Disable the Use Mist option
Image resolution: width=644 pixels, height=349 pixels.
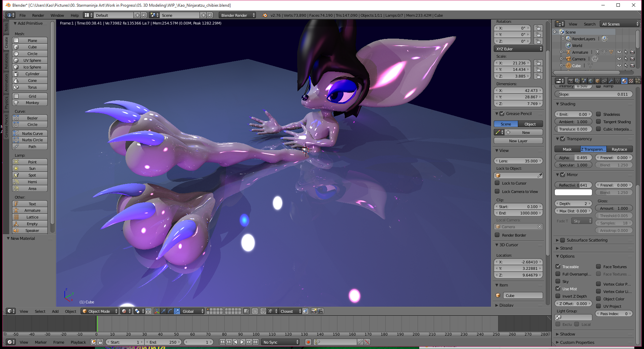pyautogui.click(x=558, y=289)
